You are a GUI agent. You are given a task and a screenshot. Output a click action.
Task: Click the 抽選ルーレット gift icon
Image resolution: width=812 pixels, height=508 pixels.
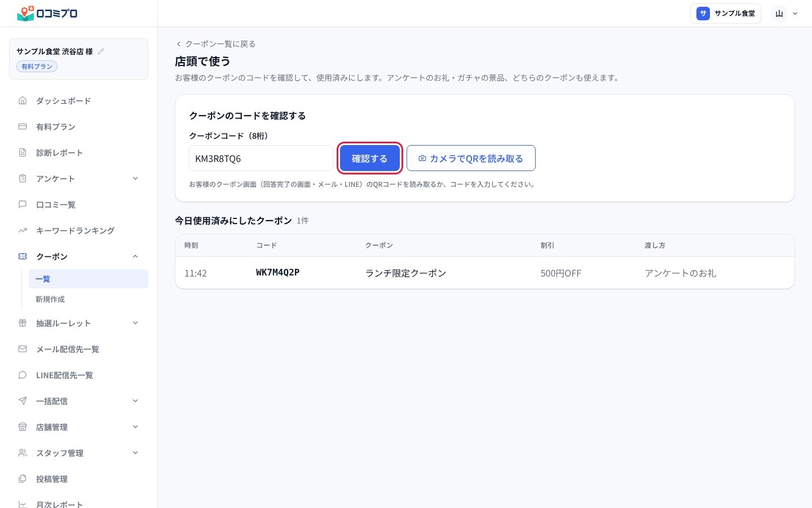(23, 323)
